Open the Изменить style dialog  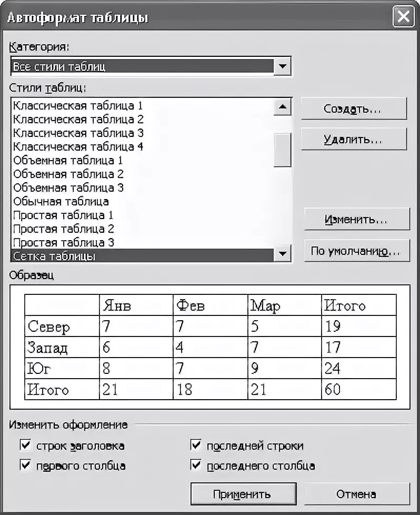point(357,219)
